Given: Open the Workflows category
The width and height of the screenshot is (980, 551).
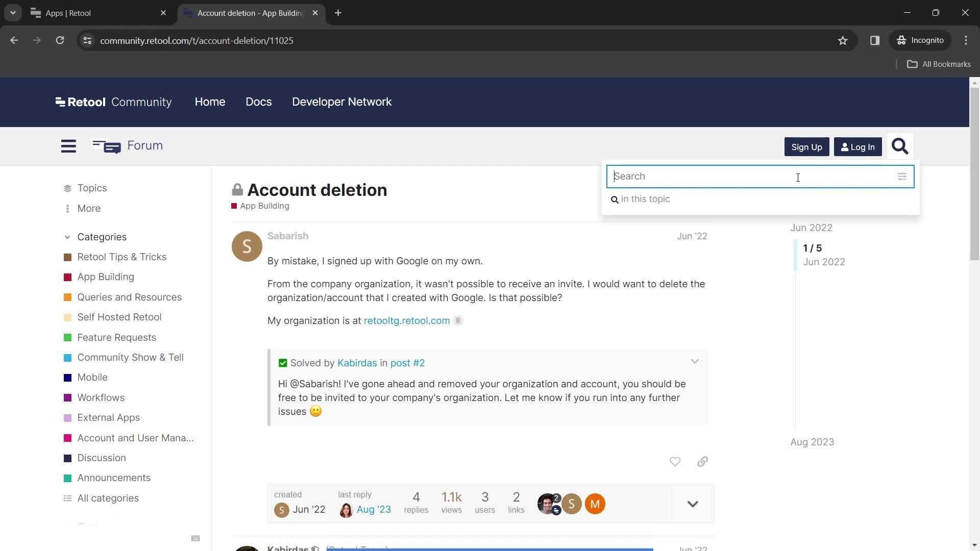Looking at the screenshot, I should pos(101,398).
